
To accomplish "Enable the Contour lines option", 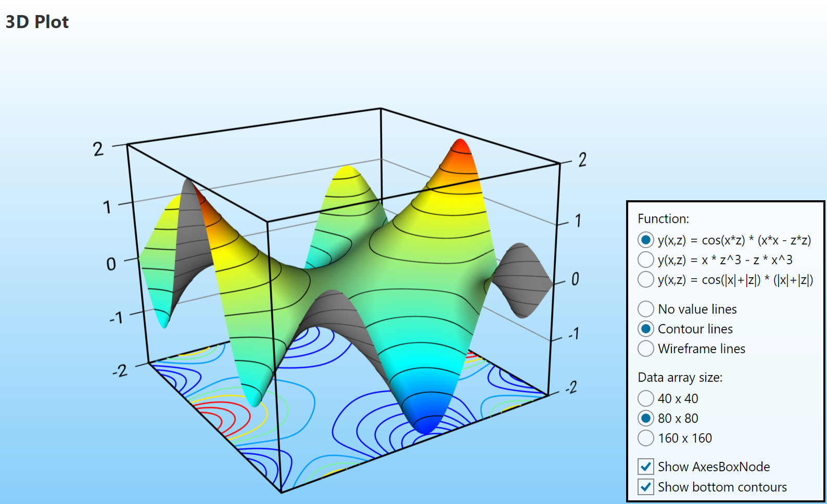I will tap(646, 329).
